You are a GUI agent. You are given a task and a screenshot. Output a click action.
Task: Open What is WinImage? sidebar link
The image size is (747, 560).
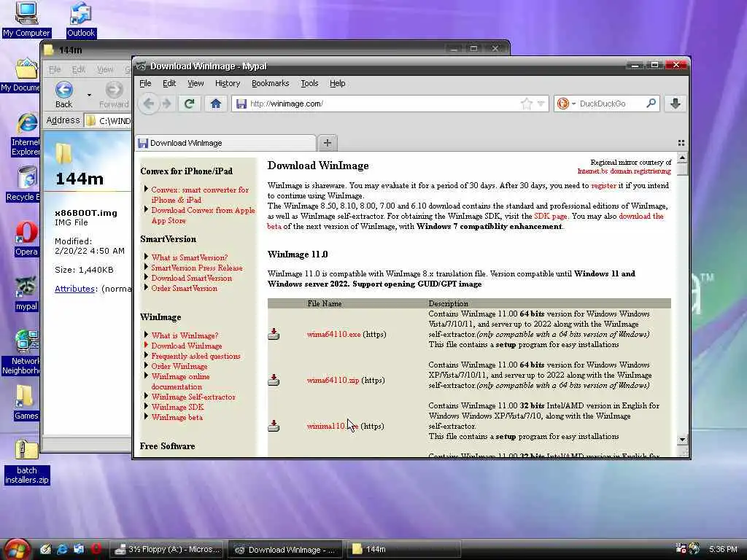[x=185, y=335]
